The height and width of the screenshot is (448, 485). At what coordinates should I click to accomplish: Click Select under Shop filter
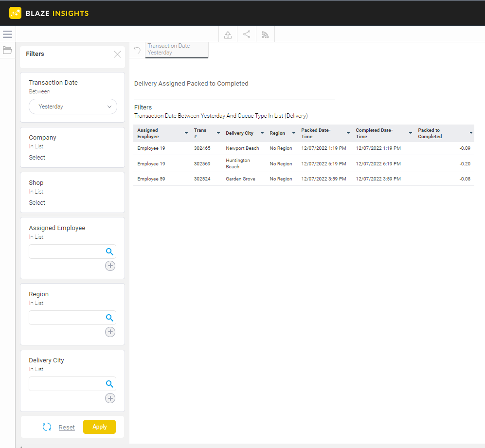(x=37, y=203)
